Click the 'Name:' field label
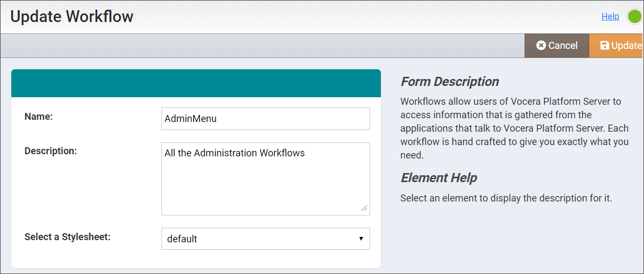This screenshot has height=274, width=644. coord(39,116)
